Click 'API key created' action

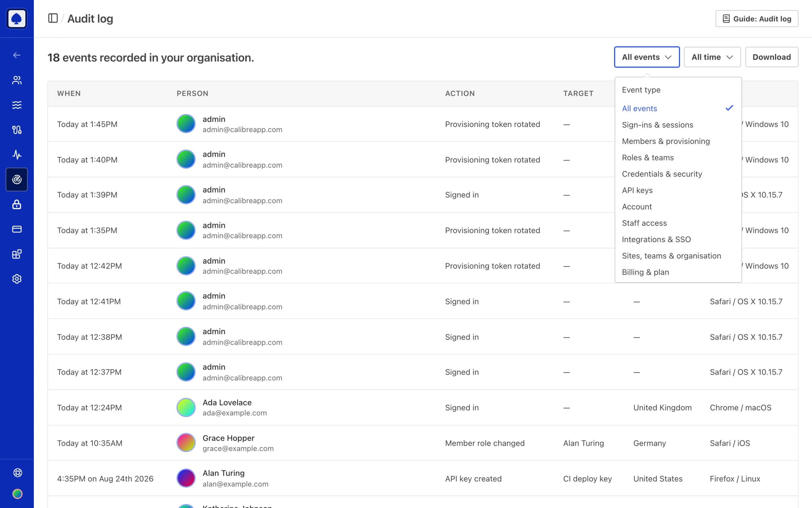coord(473,479)
